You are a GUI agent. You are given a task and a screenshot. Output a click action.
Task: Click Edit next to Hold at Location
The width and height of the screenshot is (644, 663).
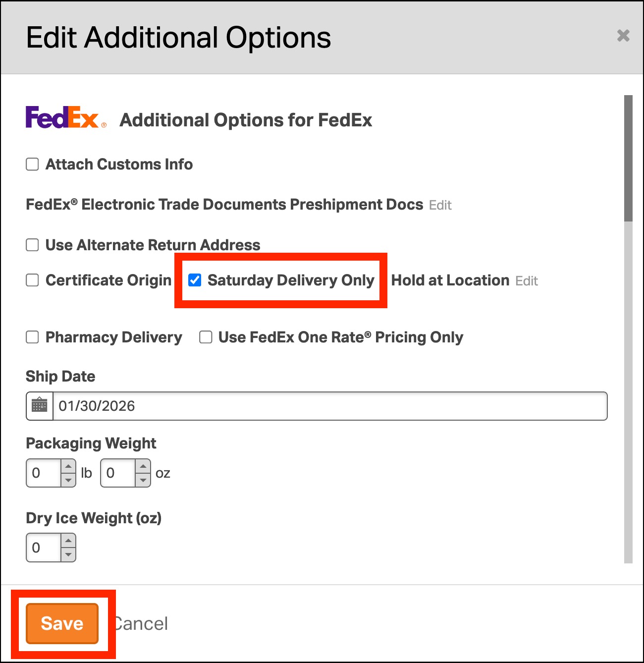(526, 281)
